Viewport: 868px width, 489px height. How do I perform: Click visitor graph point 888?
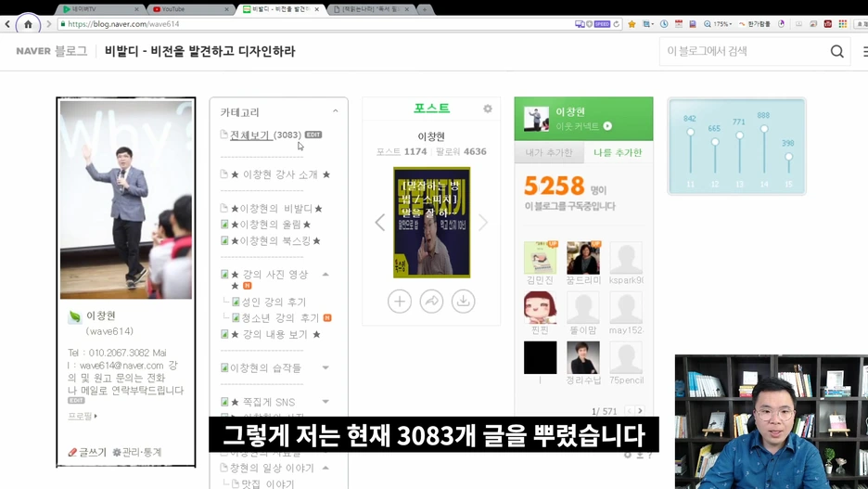(x=764, y=129)
